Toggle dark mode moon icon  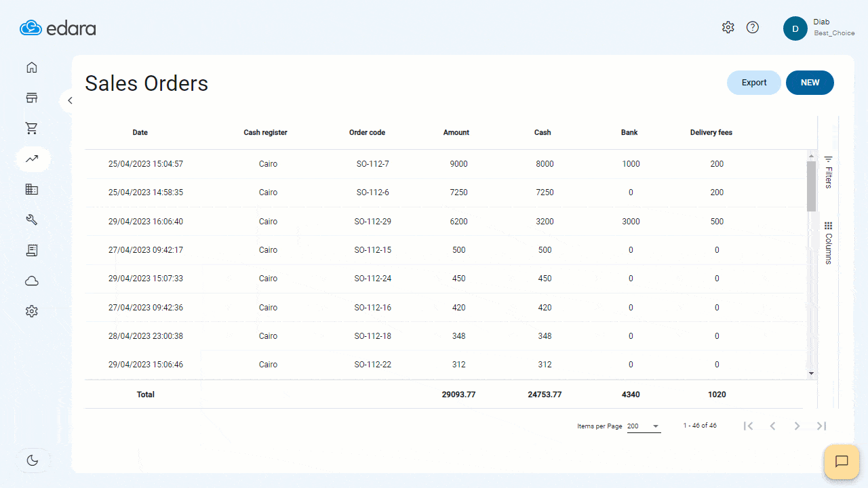click(x=33, y=460)
